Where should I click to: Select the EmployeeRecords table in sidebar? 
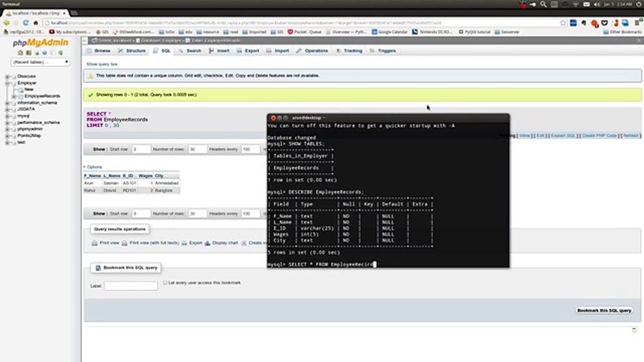[x=42, y=96]
